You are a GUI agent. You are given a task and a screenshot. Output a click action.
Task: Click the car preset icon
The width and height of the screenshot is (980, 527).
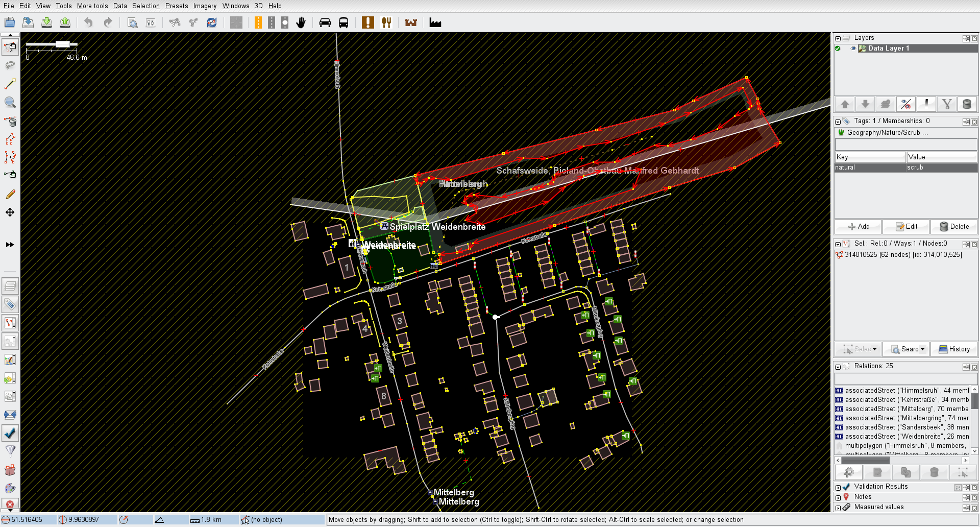(x=325, y=22)
